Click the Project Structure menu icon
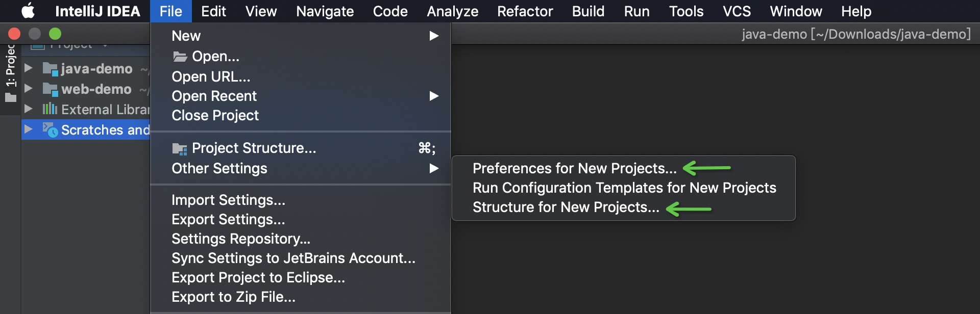The width and height of the screenshot is (980, 314). 180,148
